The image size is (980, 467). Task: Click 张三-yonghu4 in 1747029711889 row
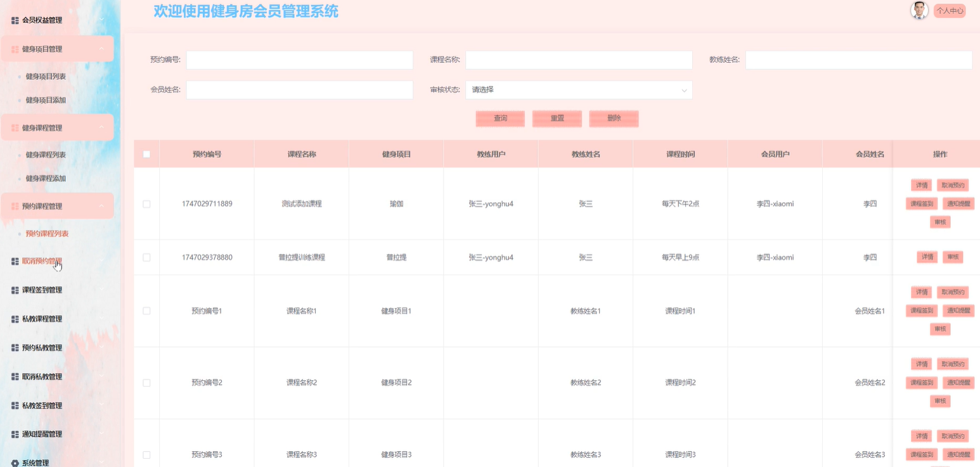491,204
